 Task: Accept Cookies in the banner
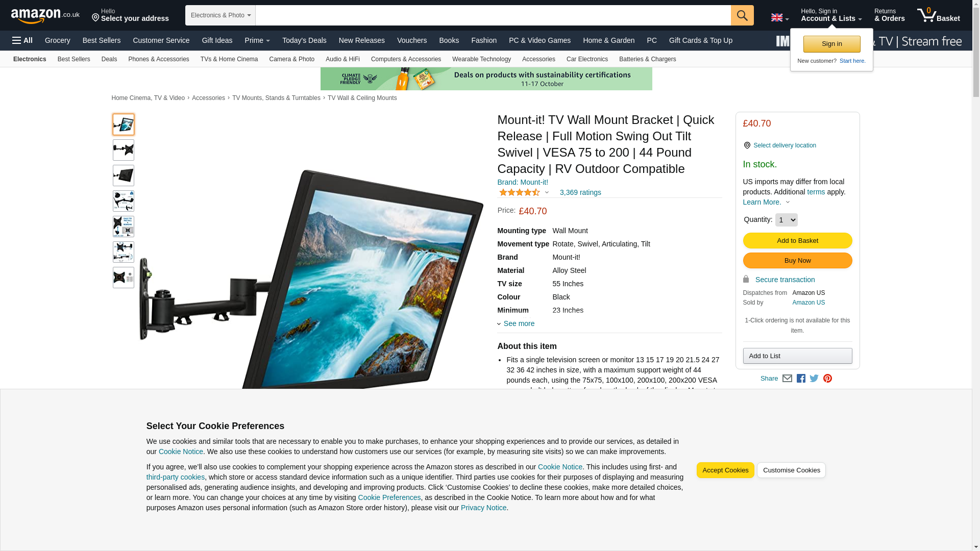pyautogui.click(x=725, y=470)
